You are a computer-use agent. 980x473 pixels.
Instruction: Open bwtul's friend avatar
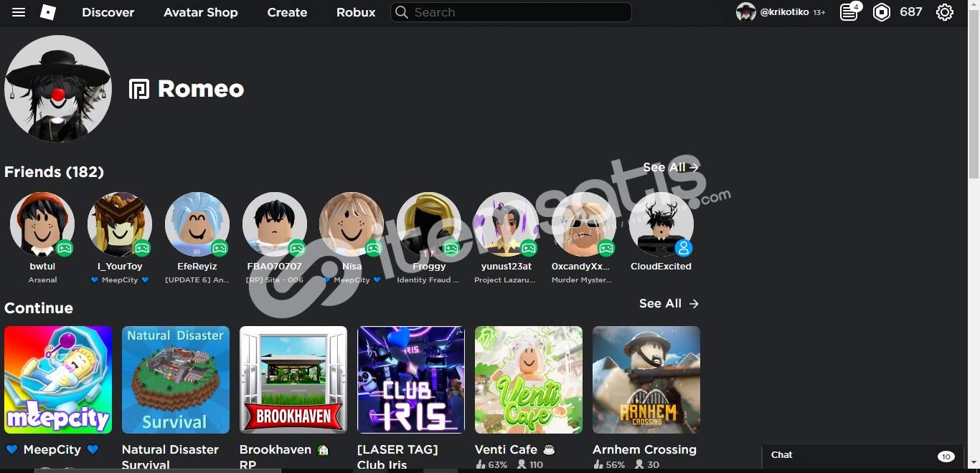coord(42,224)
